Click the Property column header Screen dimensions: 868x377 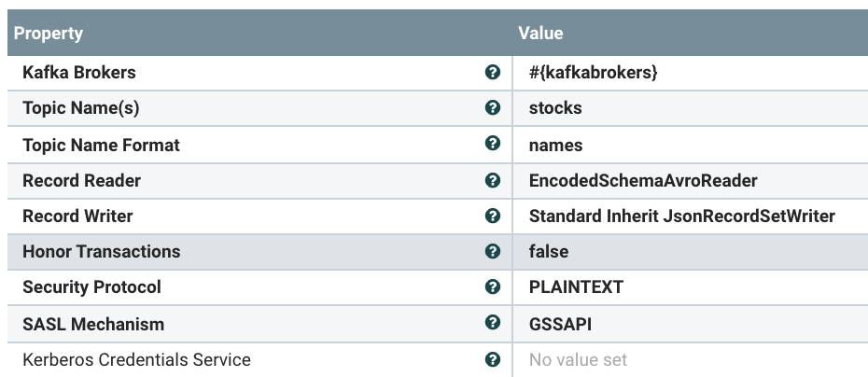49,34
